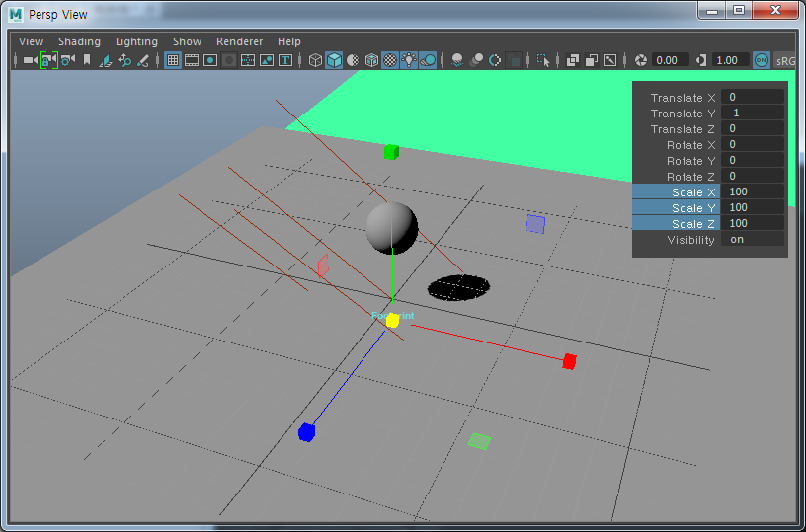Open the Help menu
The image size is (806, 532).
click(x=288, y=41)
